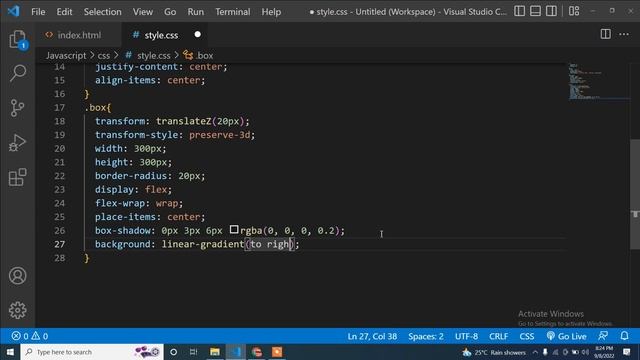Click the Ln 27, Col 38 status item
This screenshot has width=640, height=360.
point(372,336)
